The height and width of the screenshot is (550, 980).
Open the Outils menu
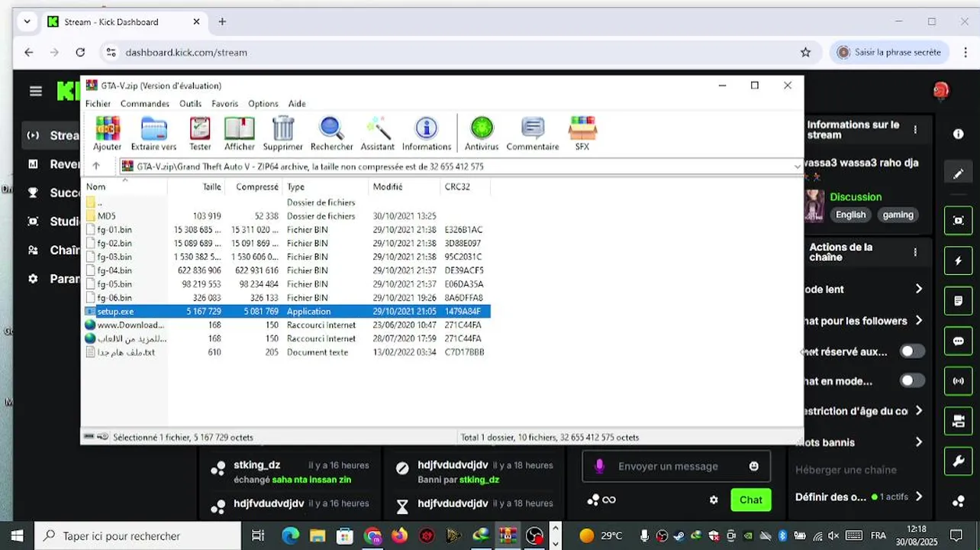[x=191, y=104]
